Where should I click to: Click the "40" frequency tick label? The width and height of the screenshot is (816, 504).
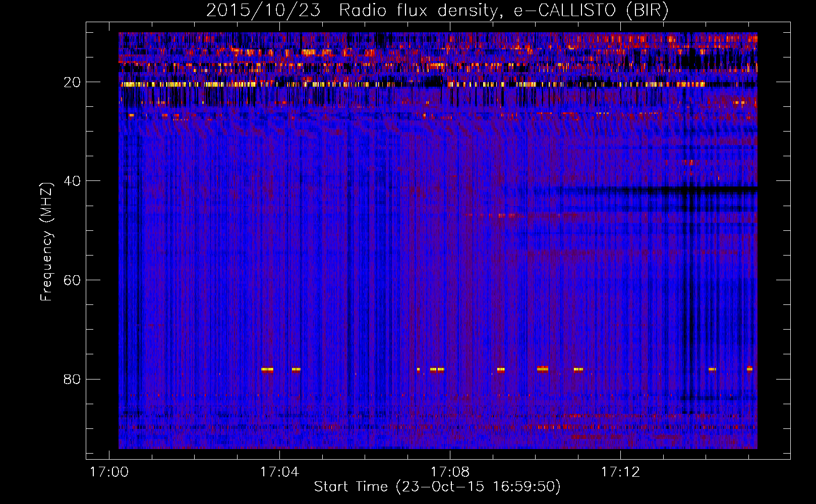tap(72, 181)
